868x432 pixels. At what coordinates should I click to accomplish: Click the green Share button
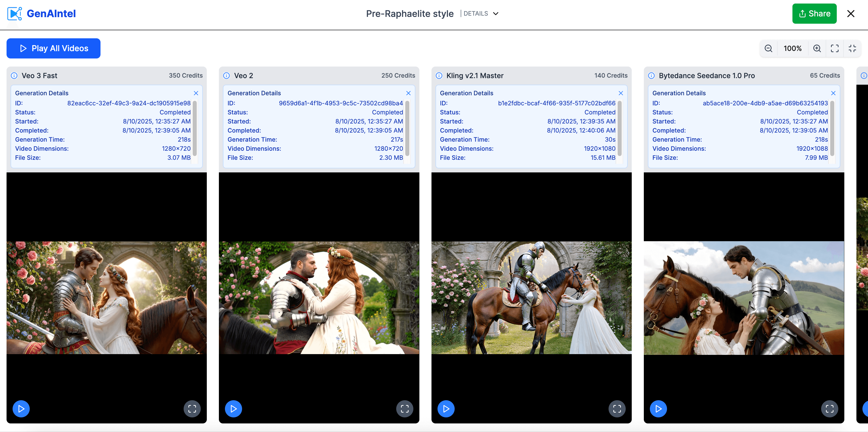point(814,14)
